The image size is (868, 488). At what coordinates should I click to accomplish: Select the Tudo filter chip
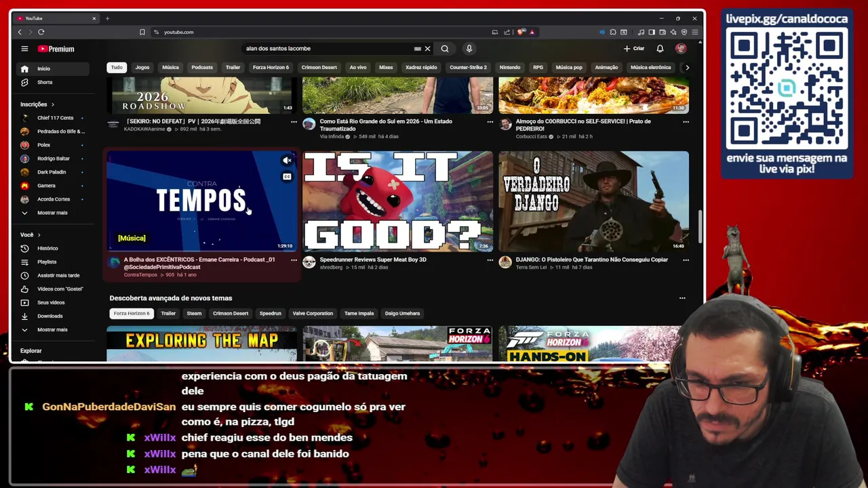pos(117,67)
